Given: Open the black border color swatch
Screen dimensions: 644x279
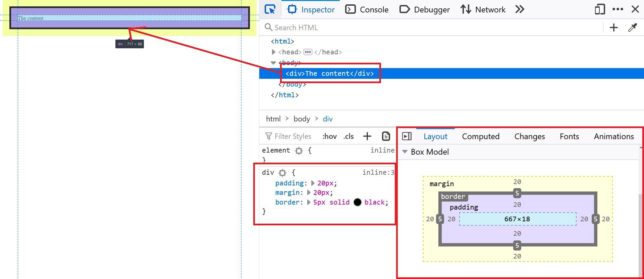Looking at the screenshot, I should (358, 202).
